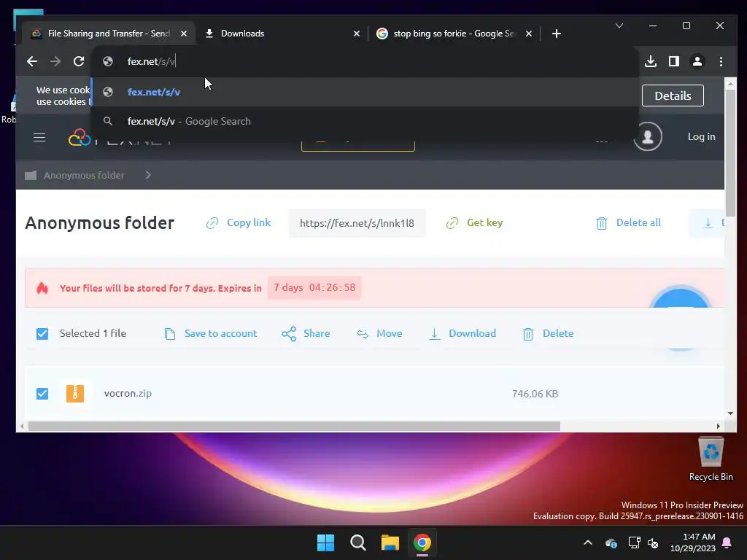Click the Share action label
Viewport: 747px width, 560px height.
tap(317, 334)
